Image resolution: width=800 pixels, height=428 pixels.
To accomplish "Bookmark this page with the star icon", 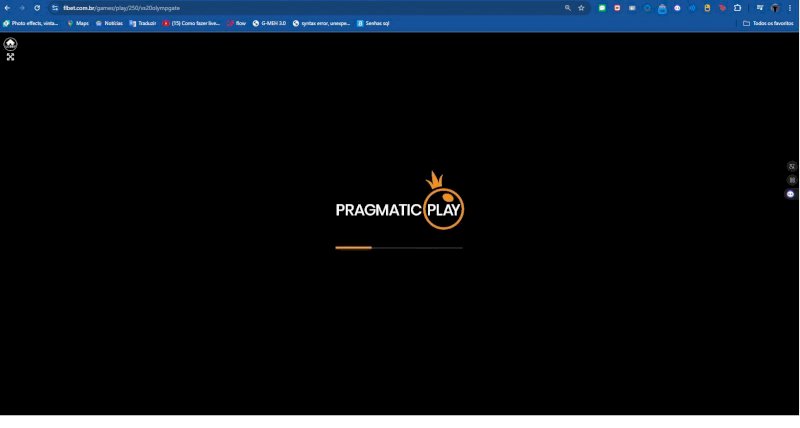I will [x=581, y=8].
